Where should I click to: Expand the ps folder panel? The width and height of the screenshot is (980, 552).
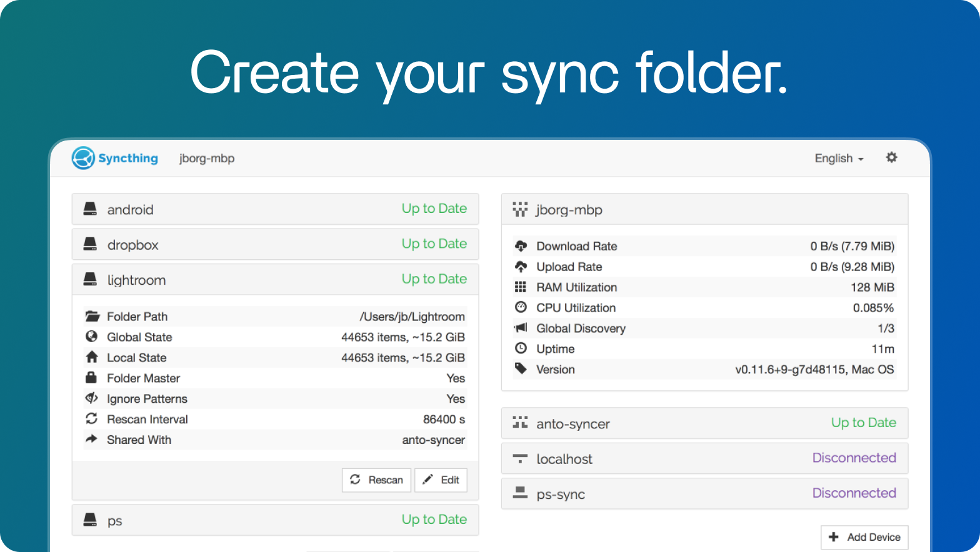(x=275, y=520)
